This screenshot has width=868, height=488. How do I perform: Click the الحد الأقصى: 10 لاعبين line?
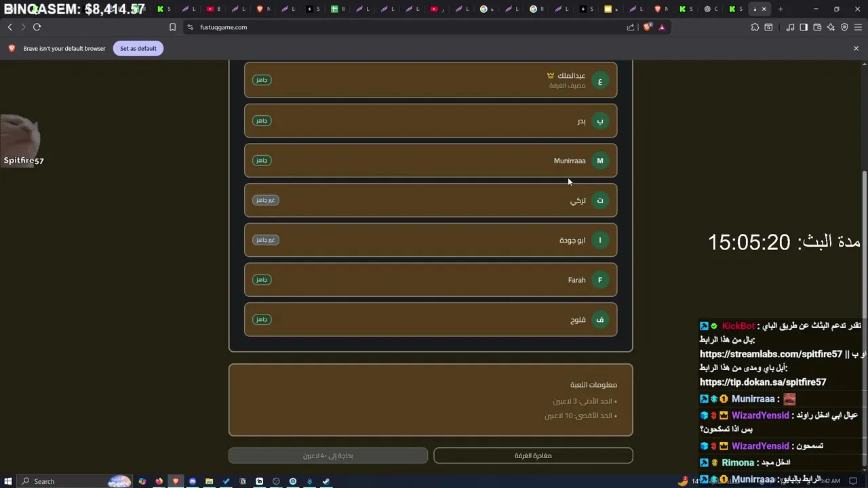tap(580, 415)
